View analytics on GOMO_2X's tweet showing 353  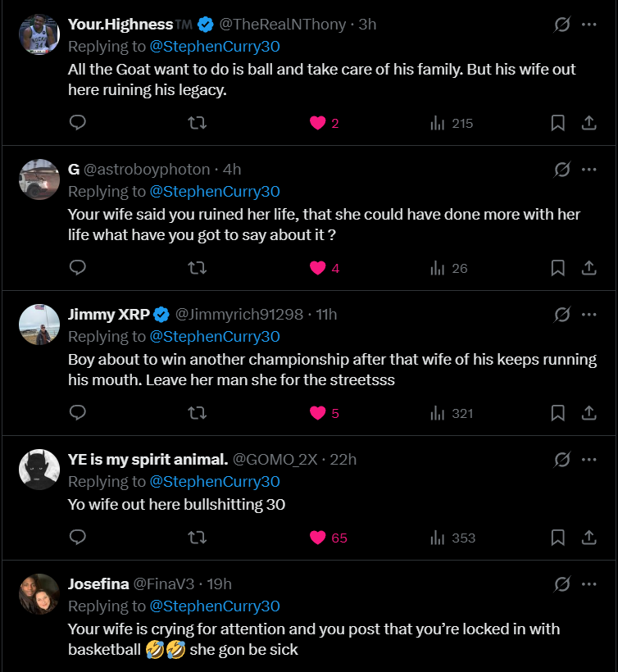[x=452, y=538]
